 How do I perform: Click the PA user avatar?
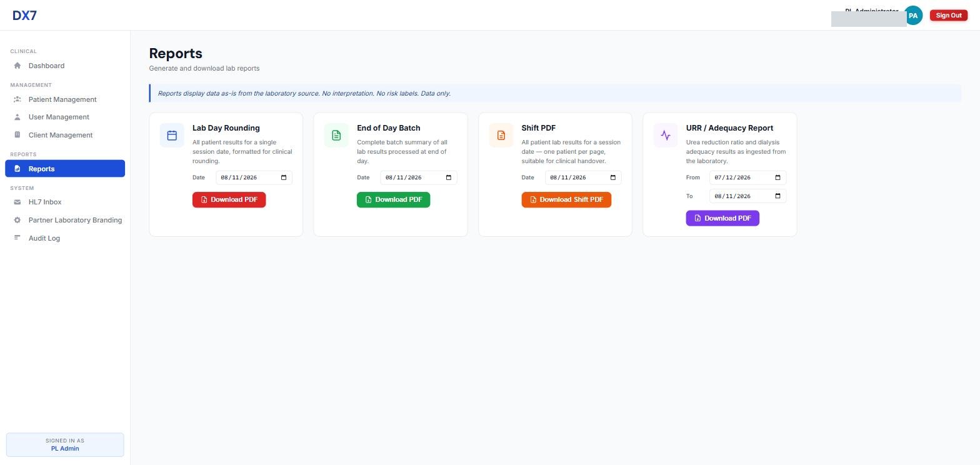(x=913, y=16)
